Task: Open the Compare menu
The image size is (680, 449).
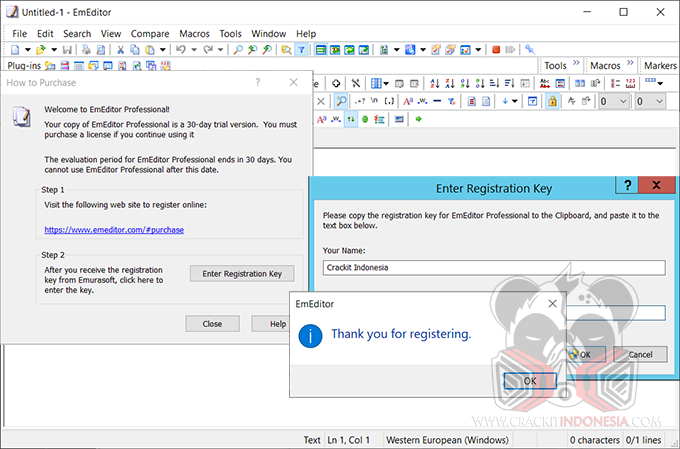Action: point(149,33)
